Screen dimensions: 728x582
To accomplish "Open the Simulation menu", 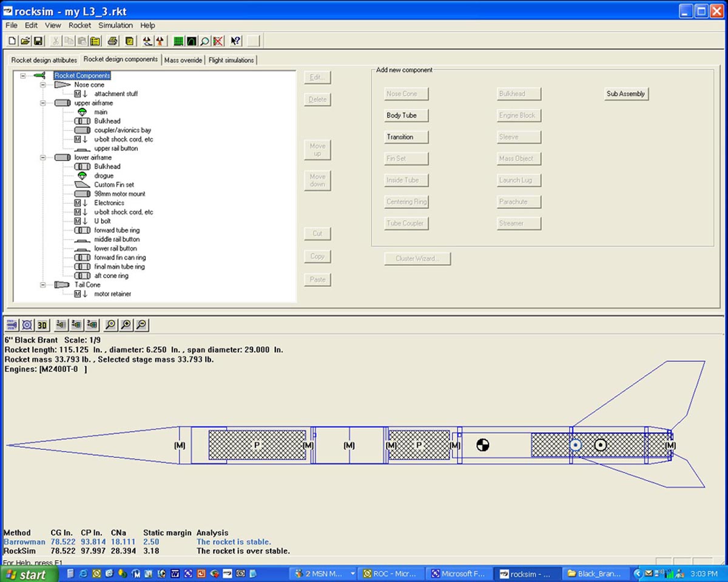I will tap(115, 25).
